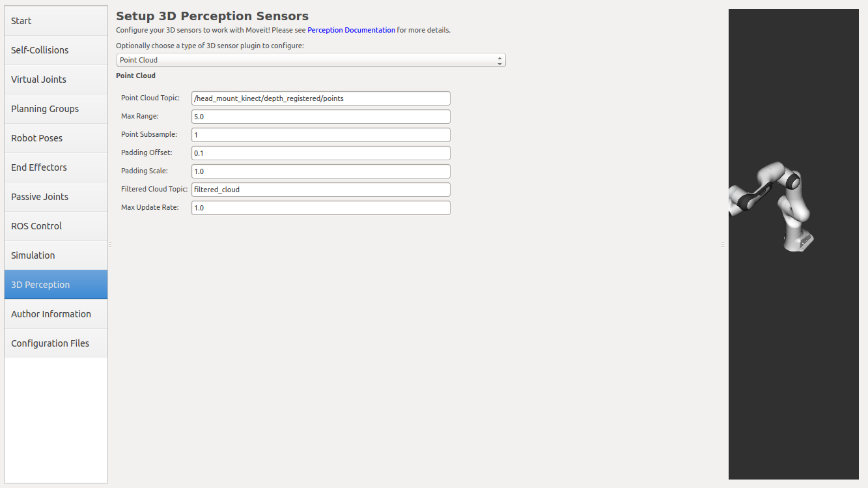Expand the Point Cloud sensor plugin dropdown
Screen dimensions: 868x488
(311, 60)
